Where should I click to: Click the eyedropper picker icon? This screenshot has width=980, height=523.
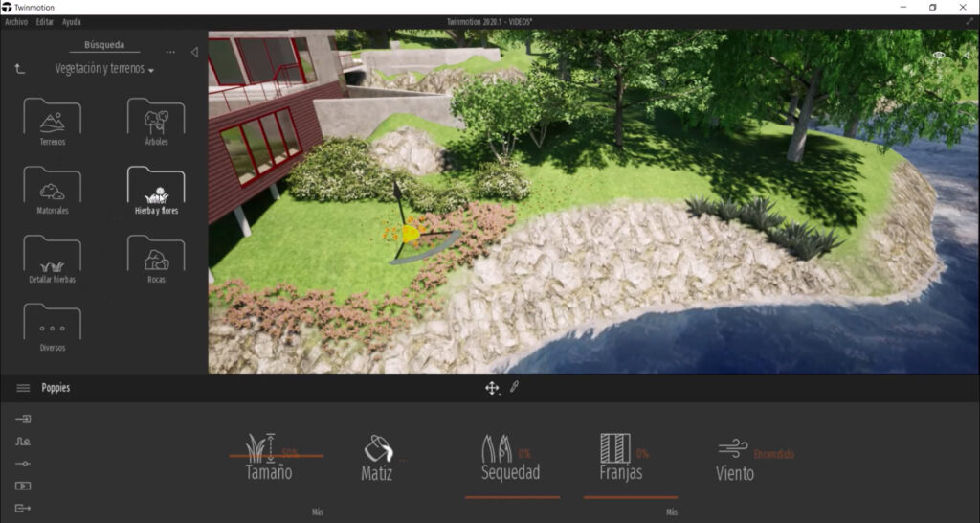pos(514,387)
